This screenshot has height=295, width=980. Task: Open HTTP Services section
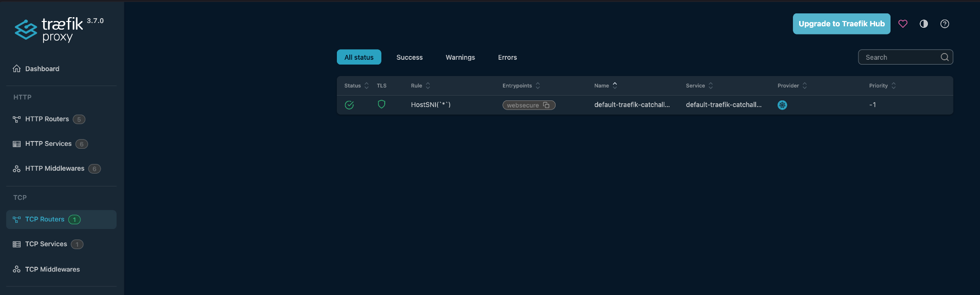pos(61,144)
